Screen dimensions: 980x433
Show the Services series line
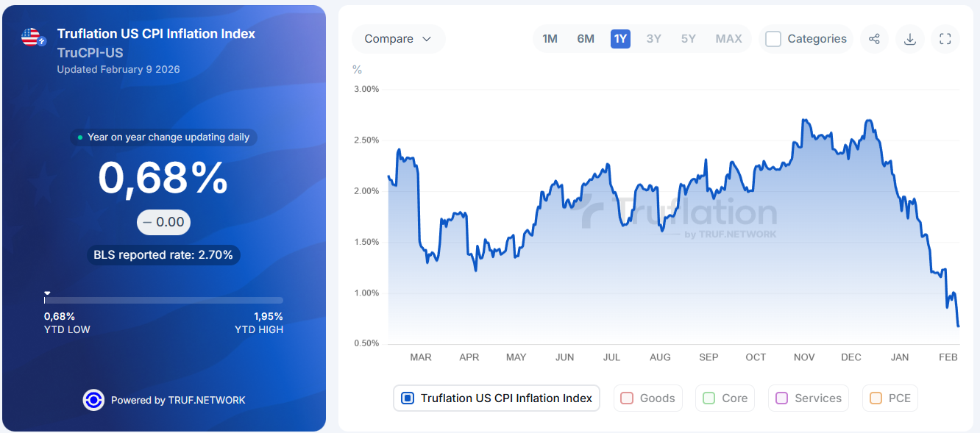pyautogui.click(x=808, y=398)
